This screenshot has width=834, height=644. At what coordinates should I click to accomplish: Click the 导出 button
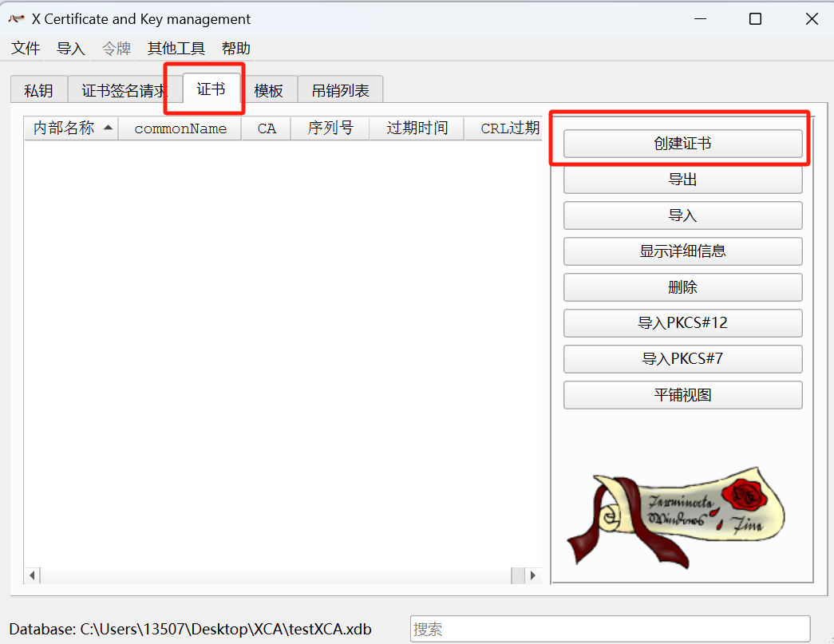click(x=683, y=180)
